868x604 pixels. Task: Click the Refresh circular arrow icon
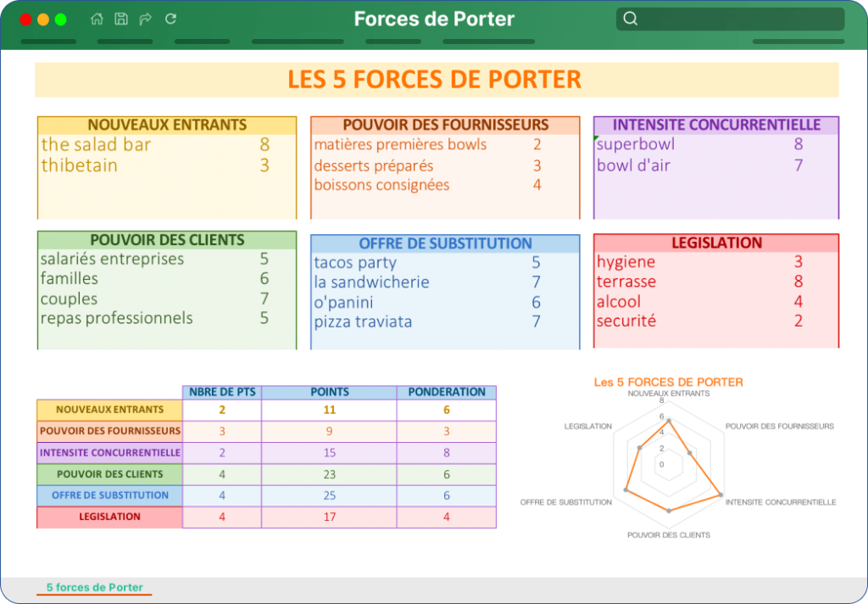[170, 19]
